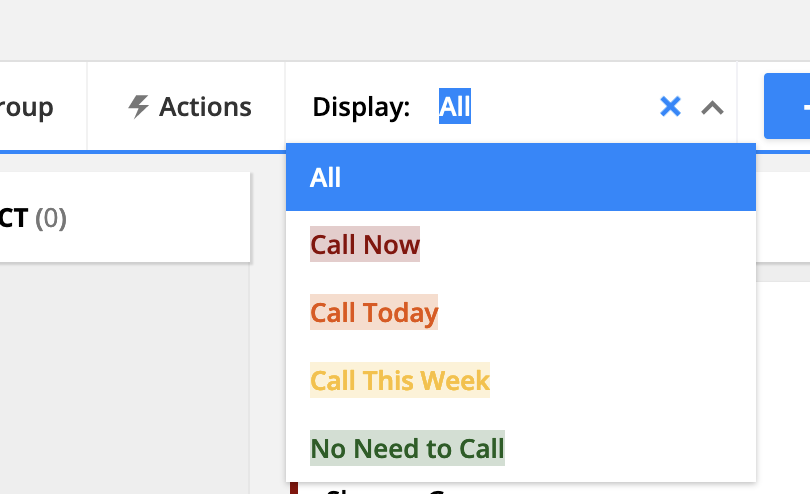Click the "(0)" count in column header

pos(51,218)
